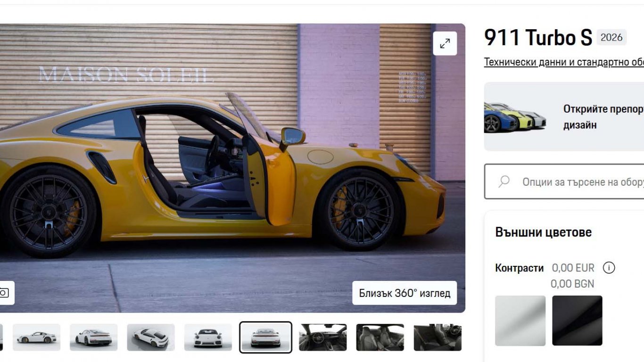
Task: Select the black contrast color swatch
Action: tap(577, 321)
